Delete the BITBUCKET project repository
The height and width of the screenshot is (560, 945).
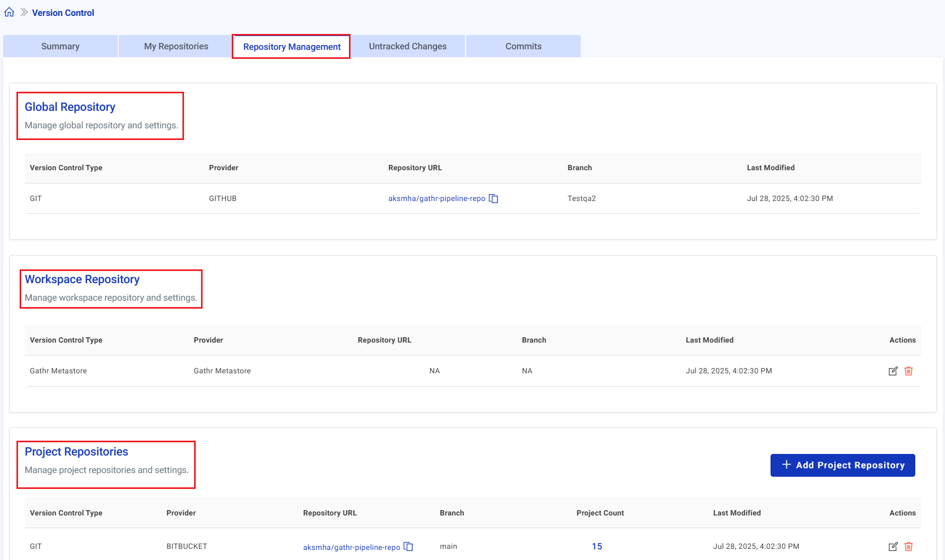pyautogui.click(x=909, y=546)
